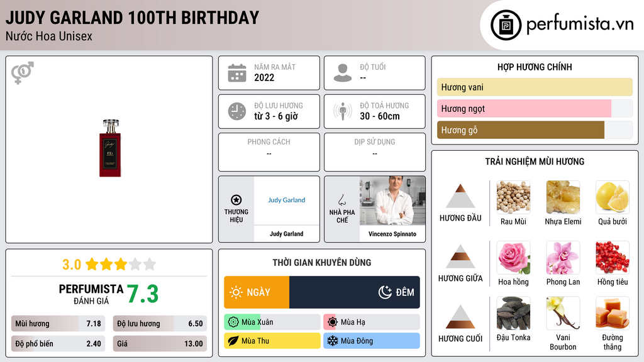Select the Quả bưởi grapefruit image
Image resolution: width=644 pixels, height=362 pixels.
point(613,197)
